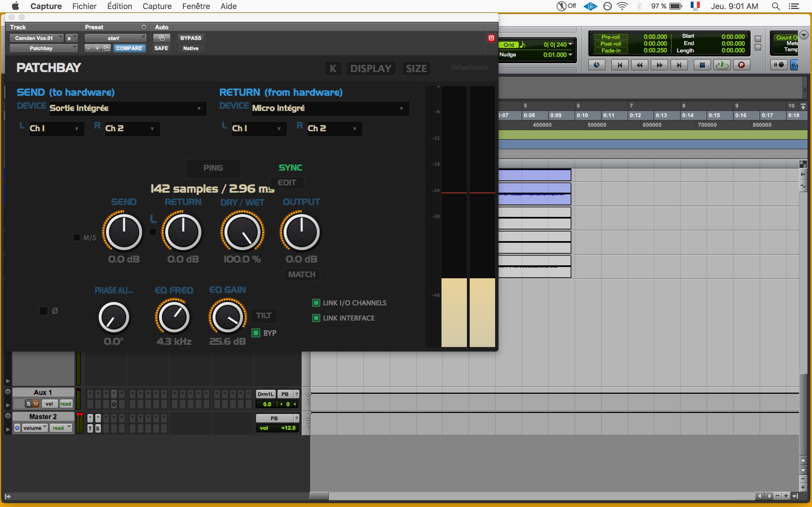Image resolution: width=812 pixels, height=507 pixels.
Task: Toggle the EQ BYP checkbox
Action: tap(256, 333)
